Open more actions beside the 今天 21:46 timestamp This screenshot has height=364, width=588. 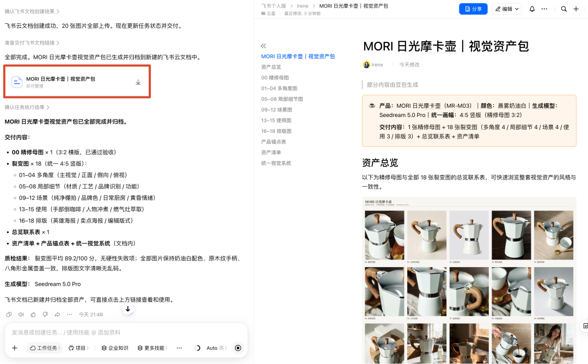click(x=69, y=314)
